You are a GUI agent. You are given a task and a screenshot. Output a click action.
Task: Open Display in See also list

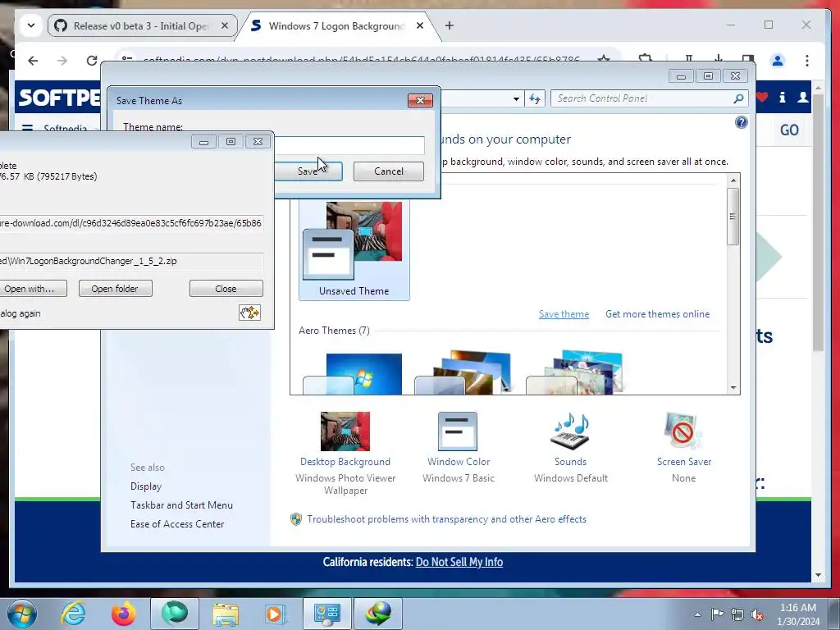click(x=146, y=486)
